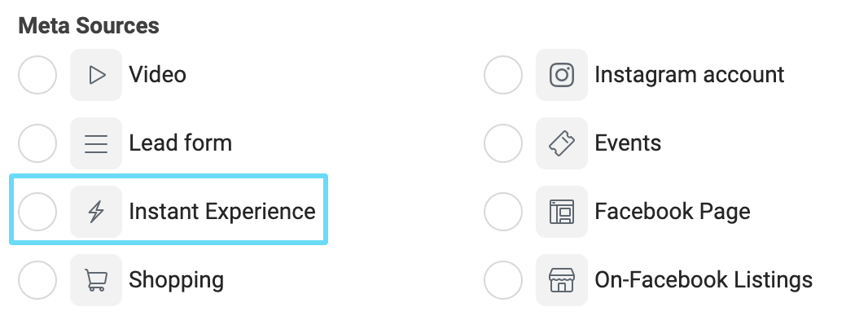The width and height of the screenshot is (868, 329).
Task: Click the Shopping cart icon
Action: point(96,280)
